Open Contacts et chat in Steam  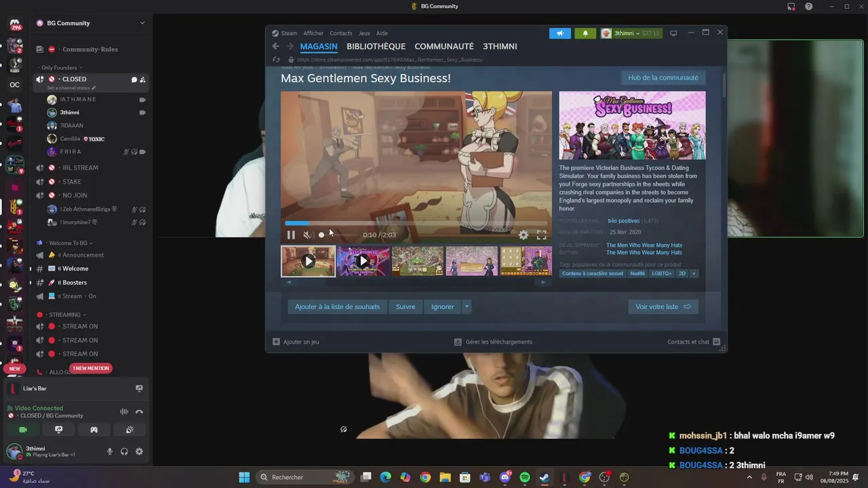694,342
